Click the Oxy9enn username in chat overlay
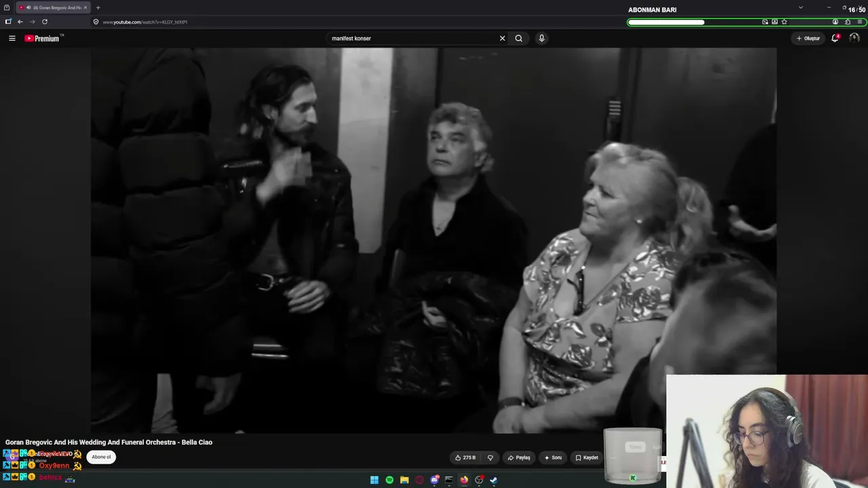Image resolution: width=868 pixels, height=488 pixels. (54, 466)
